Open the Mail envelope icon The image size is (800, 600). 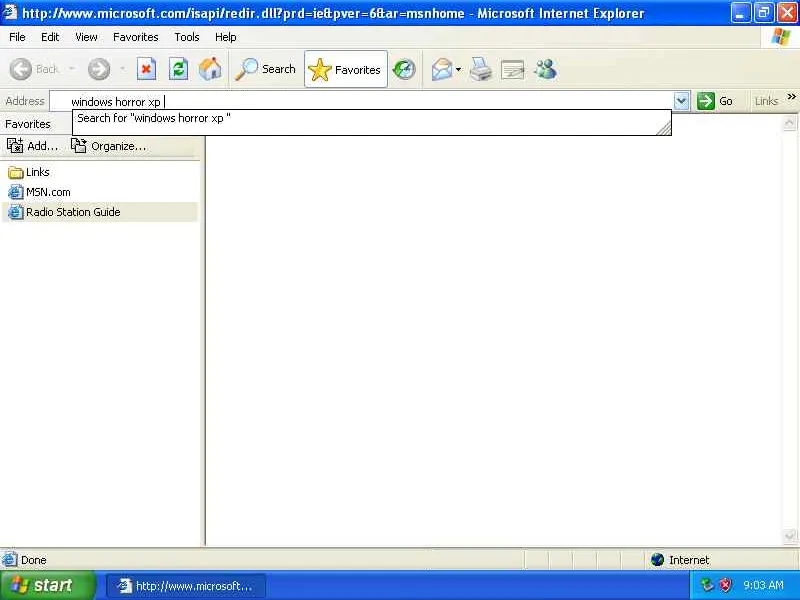pos(441,69)
